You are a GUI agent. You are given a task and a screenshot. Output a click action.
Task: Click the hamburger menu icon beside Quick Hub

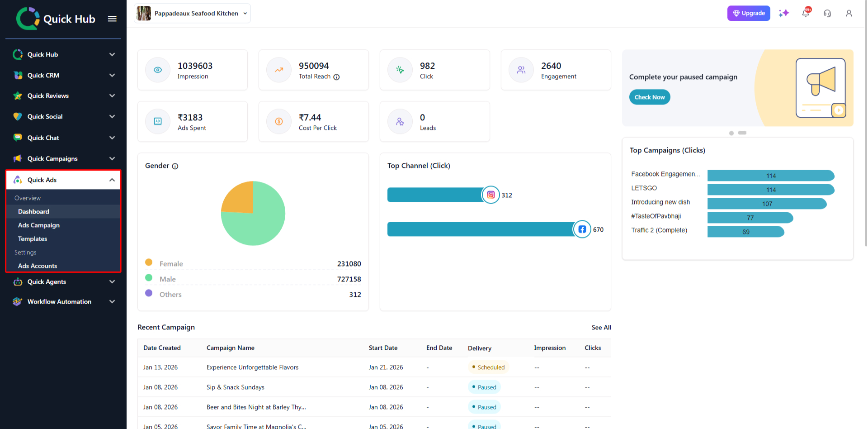coord(112,19)
